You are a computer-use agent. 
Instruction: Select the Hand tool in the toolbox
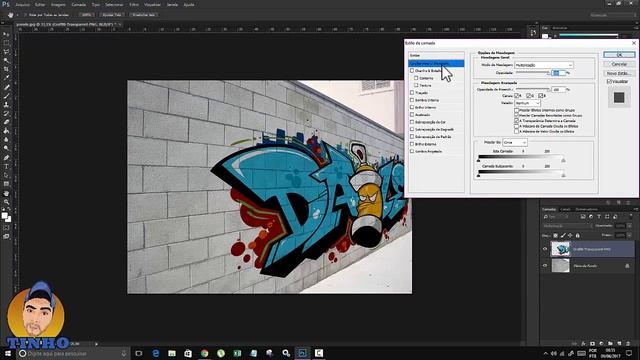tap(6, 193)
